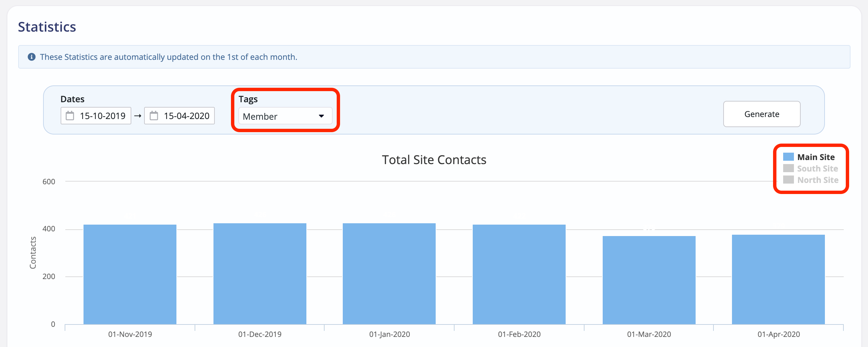The image size is (868, 347).
Task: Click the Statistics page heading
Action: 47,27
